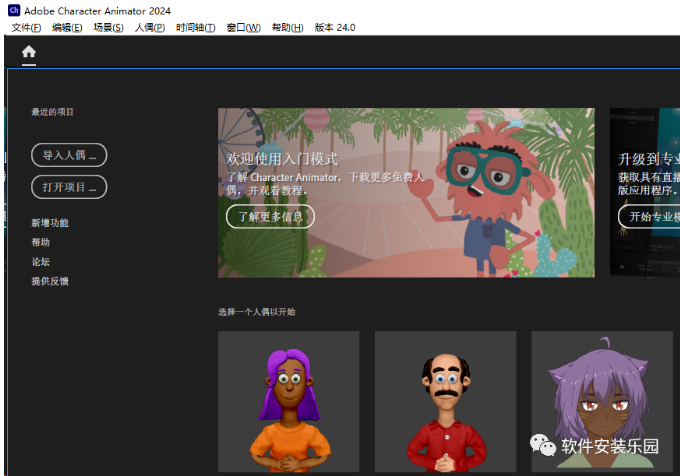The width and height of the screenshot is (680, 476).
Task: Open the 帮助 link in sidebar
Action: click(x=40, y=242)
